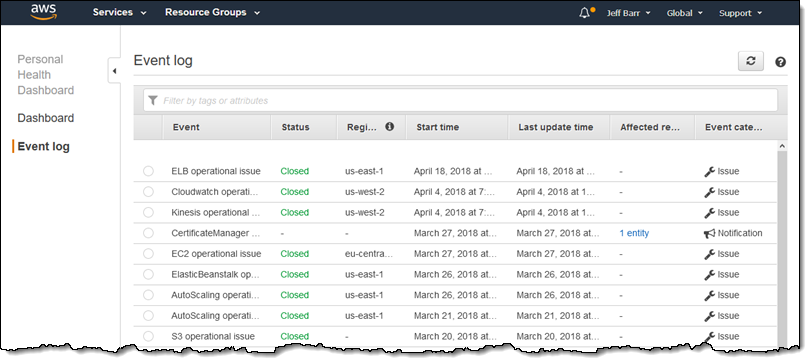Open the Support dropdown menu

[740, 13]
